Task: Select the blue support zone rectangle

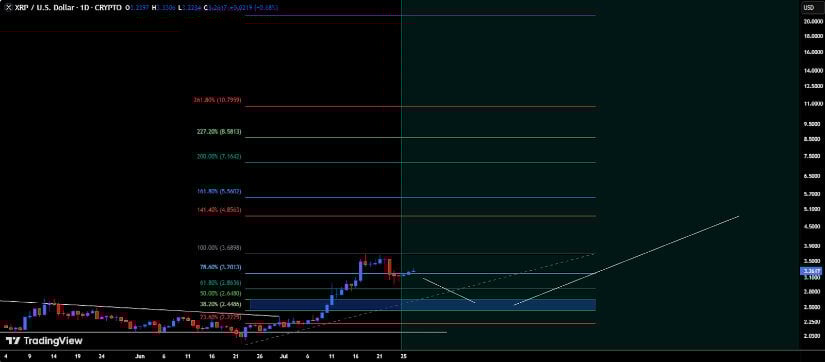Action: pos(422,304)
